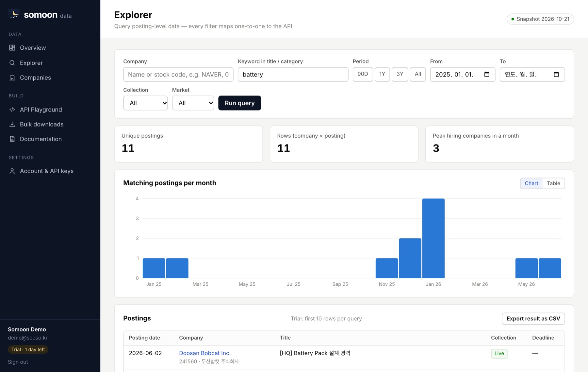The width and height of the screenshot is (588, 372).
Task: Switch to the Chart view tab
Action: click(531, 183)
